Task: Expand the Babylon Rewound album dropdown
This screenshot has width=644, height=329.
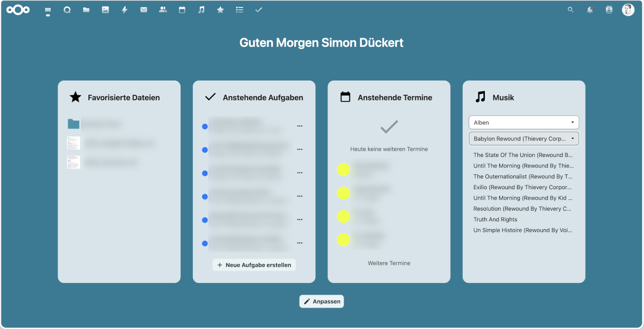Action: click(x=524, y=139)
